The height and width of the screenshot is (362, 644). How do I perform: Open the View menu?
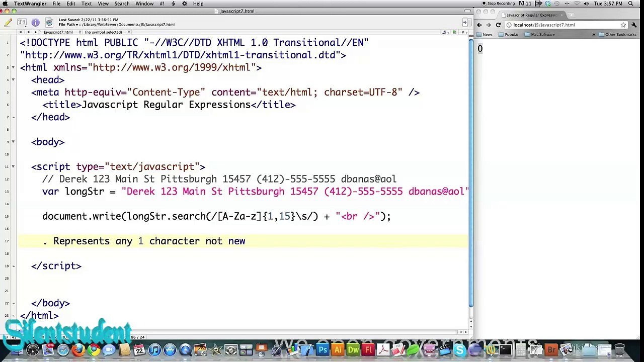click(103, 4)
